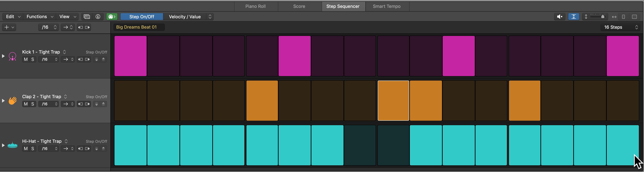Click the Preview Pattern speaker icon
This screenshot has width=644, height=172.
(x=560, y=17)
